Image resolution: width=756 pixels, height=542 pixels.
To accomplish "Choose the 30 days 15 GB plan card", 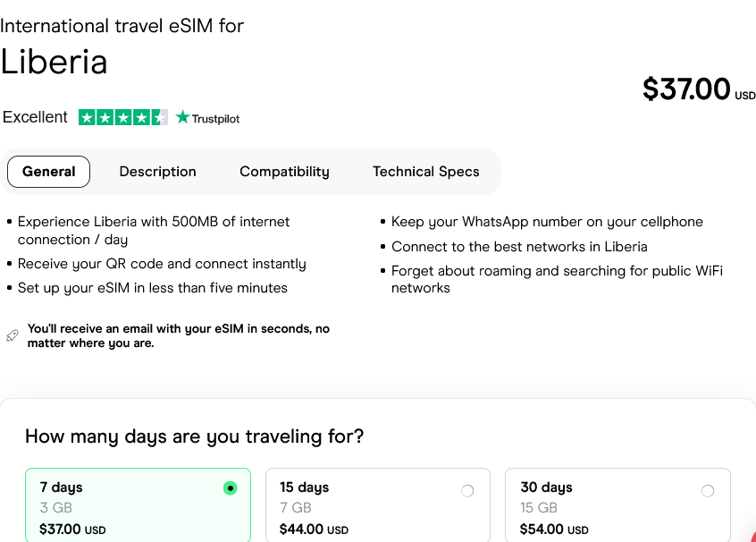I will (x=617, y=508).
